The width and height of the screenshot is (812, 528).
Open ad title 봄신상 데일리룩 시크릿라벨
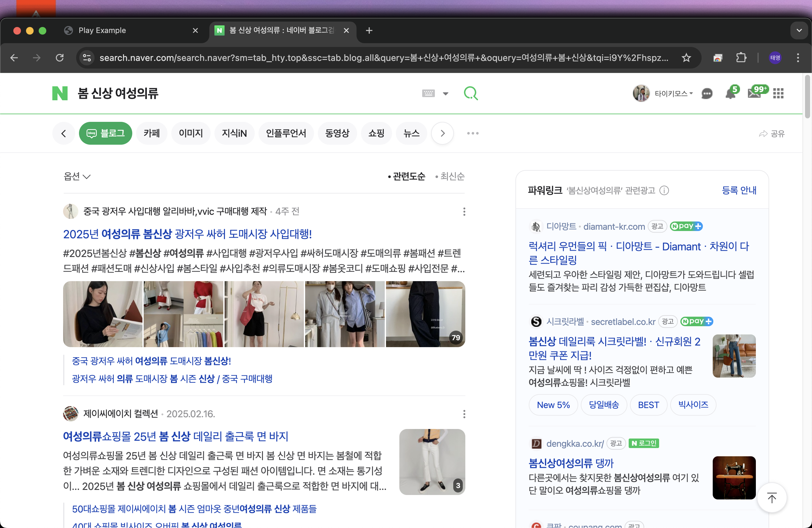[614, 348]
